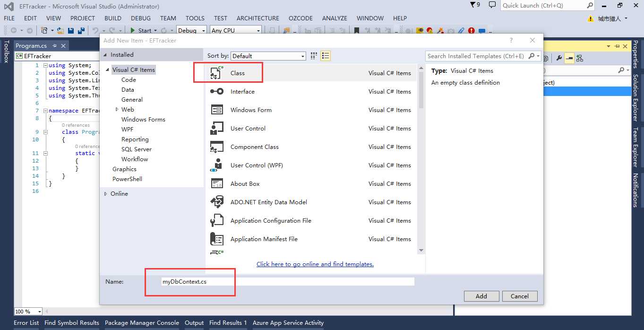This screenshot has width=644, height=330.
Task: Expand the Online templates node
Action: click(105, 193)
